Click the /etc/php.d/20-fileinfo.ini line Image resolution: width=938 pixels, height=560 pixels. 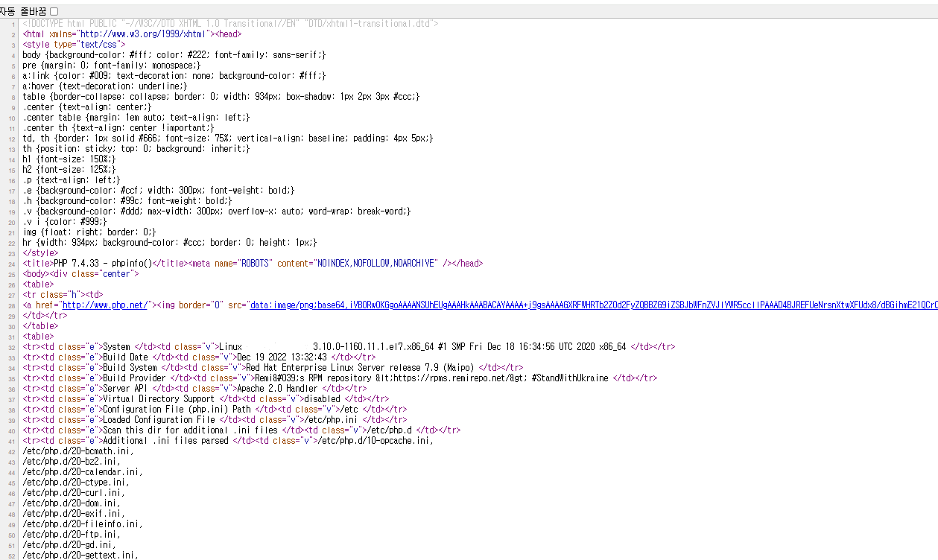click(83, 524)
